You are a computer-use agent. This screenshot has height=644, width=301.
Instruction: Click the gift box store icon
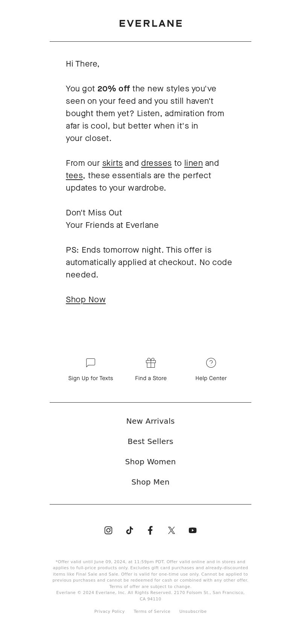pyautogui.click(x=151, y=363)
